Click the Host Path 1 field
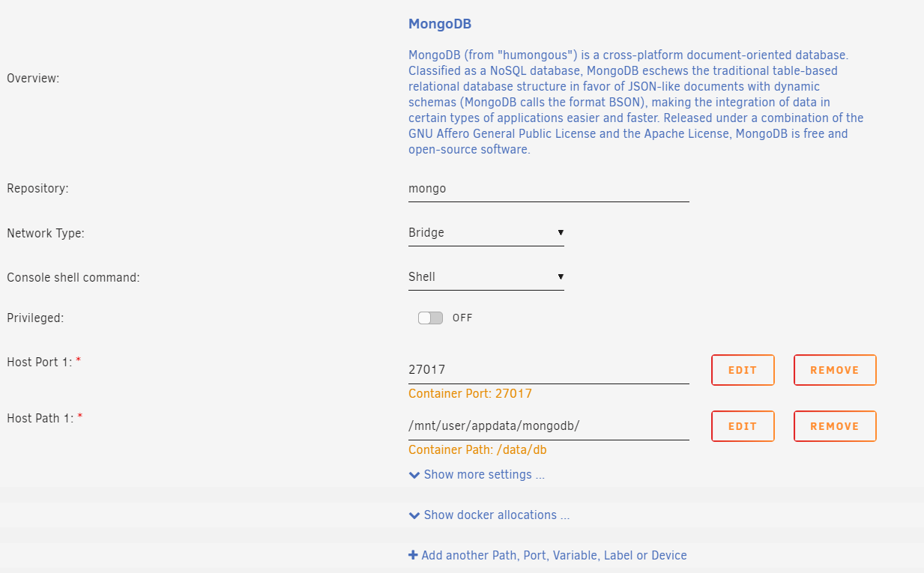The height and width of the screenshot is (573, 924). tap(548, 425)
